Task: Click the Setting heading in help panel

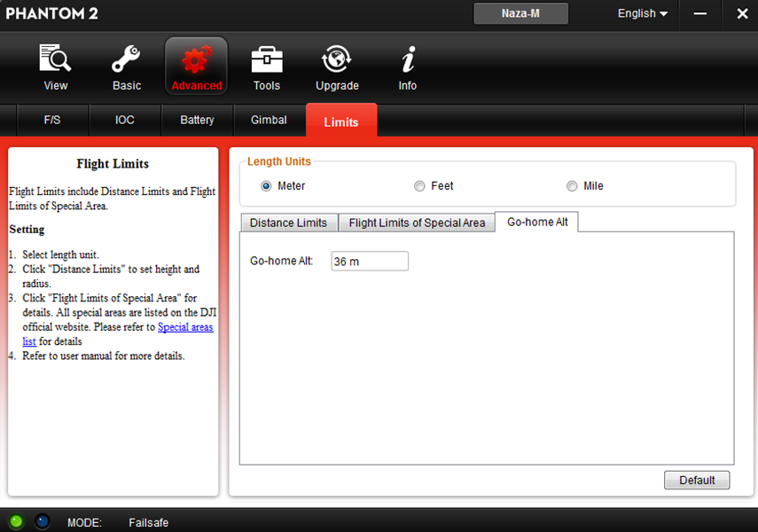Action: tap(27, 230)
